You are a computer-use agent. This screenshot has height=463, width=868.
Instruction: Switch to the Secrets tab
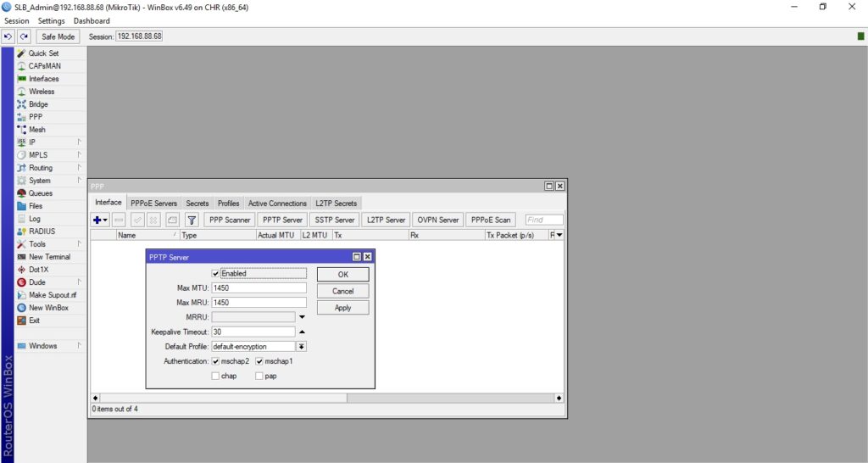pyautogui.click(x=197, y=204)
